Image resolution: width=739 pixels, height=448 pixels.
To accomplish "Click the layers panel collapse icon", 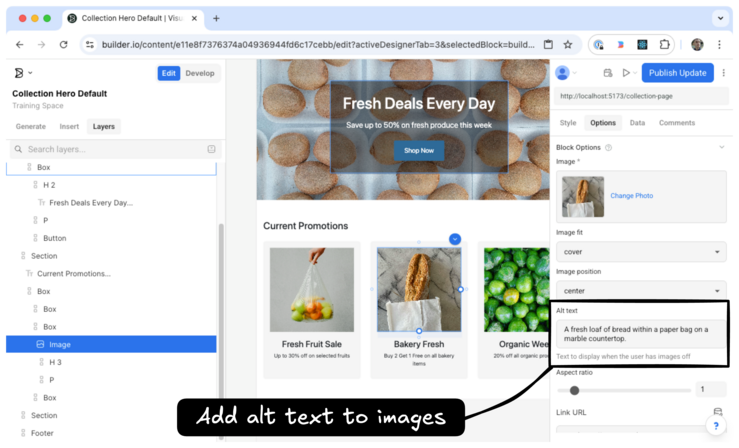I will click(211, 149).
